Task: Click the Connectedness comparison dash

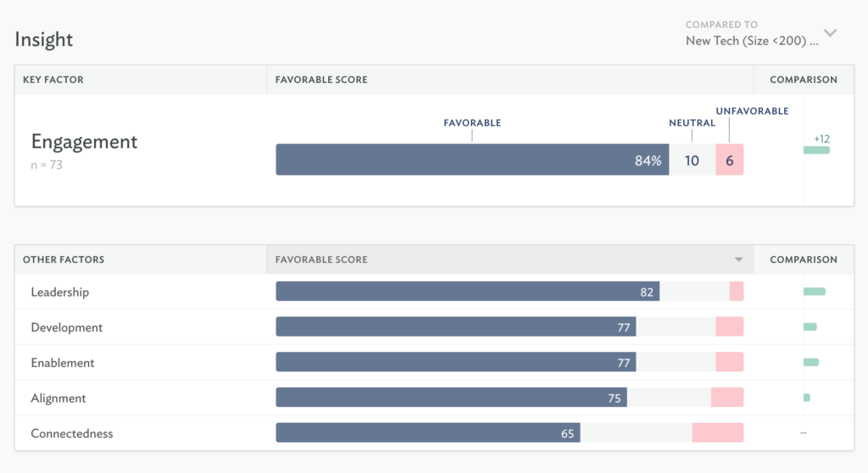Action: point(804,433)
